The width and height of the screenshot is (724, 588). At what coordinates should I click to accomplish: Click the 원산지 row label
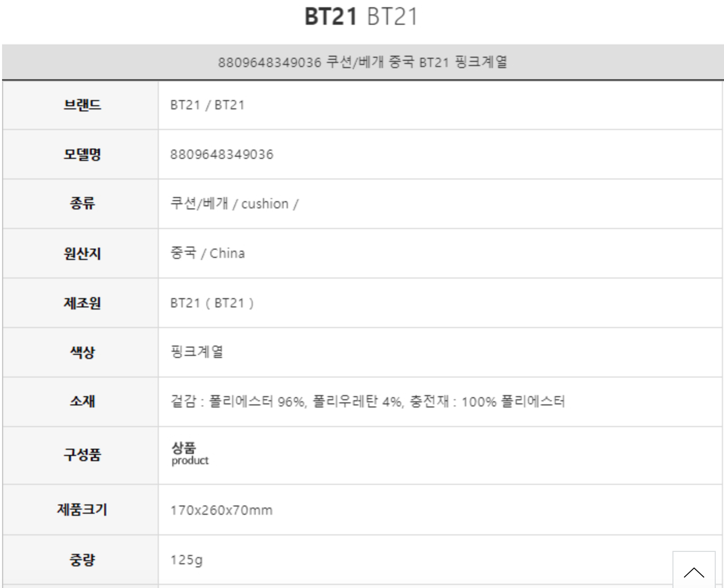[x=82, y=253]
